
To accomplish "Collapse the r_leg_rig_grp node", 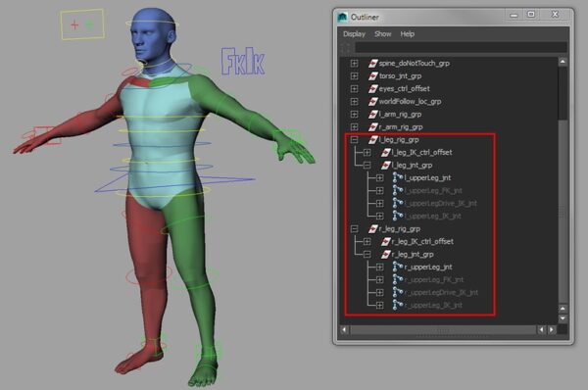I will coord(354,228).
